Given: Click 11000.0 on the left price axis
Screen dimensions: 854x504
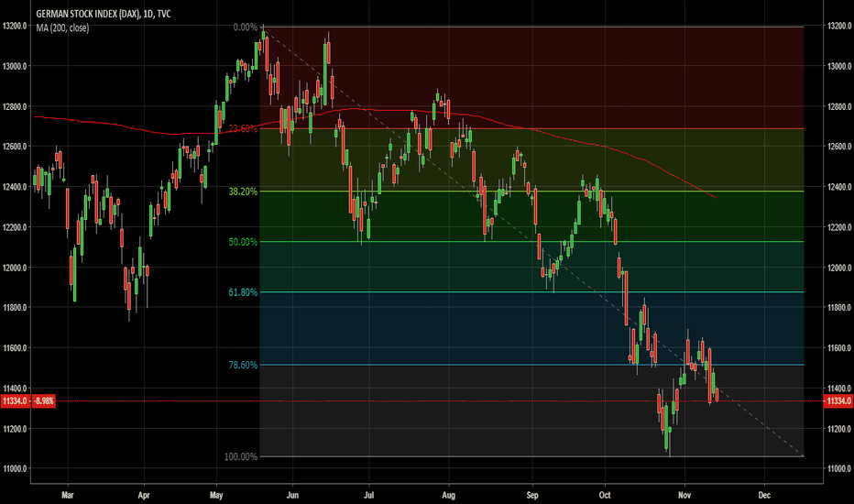Looking at the screenshot, I should click(15, 468).
